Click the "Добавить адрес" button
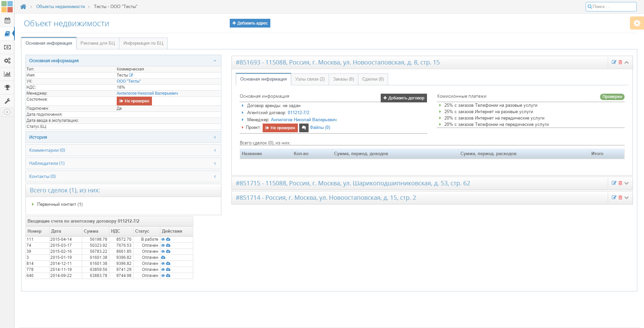Viewport: 644px width, 328px height. 250,23
